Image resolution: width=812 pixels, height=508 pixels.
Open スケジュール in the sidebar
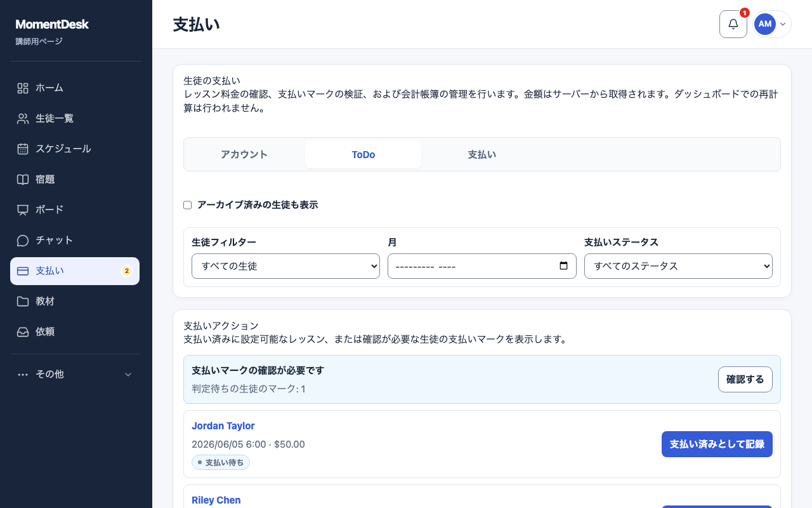[x=75, y=149]
